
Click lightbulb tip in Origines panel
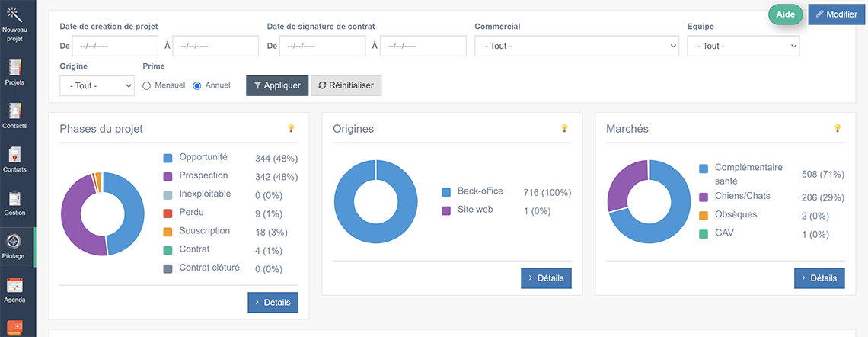pos(563,128)
